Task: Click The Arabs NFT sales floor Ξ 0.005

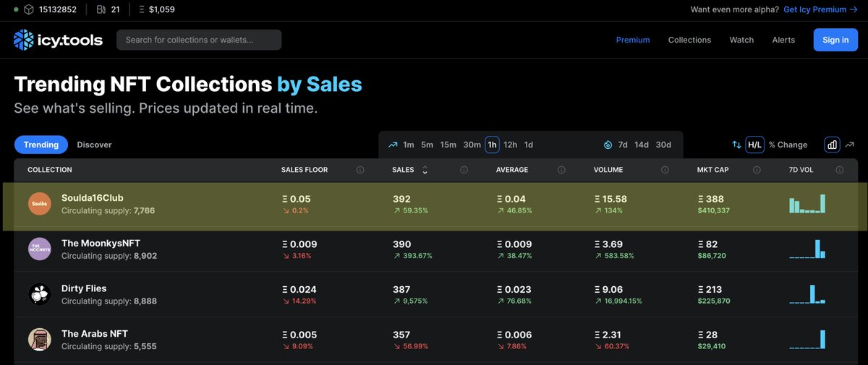Action: coord(299,335)
